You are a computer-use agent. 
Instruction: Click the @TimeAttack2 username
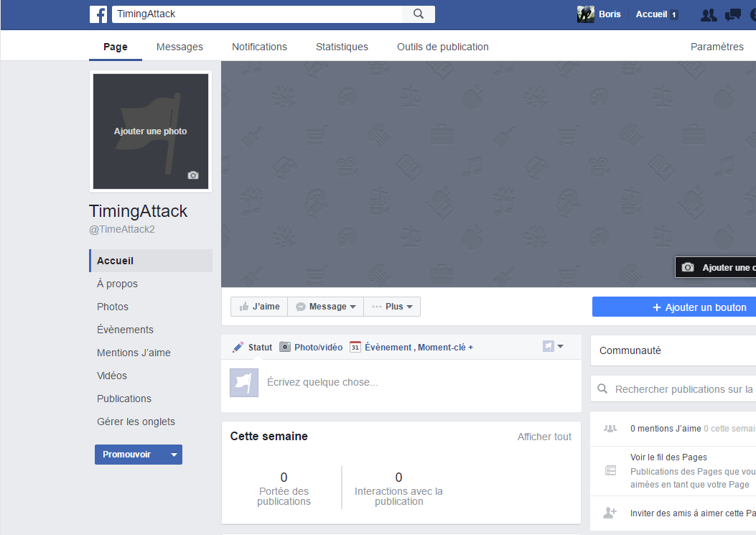(x=122, y=229)
